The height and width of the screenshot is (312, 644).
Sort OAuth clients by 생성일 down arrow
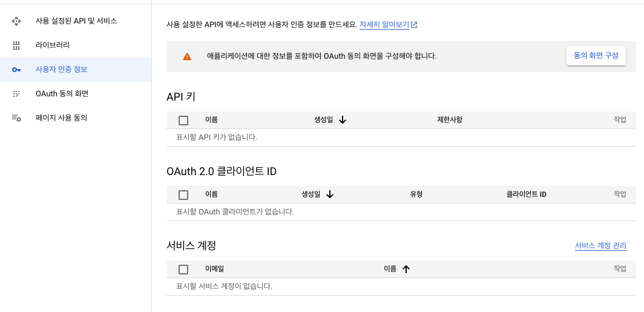(329, 194)
